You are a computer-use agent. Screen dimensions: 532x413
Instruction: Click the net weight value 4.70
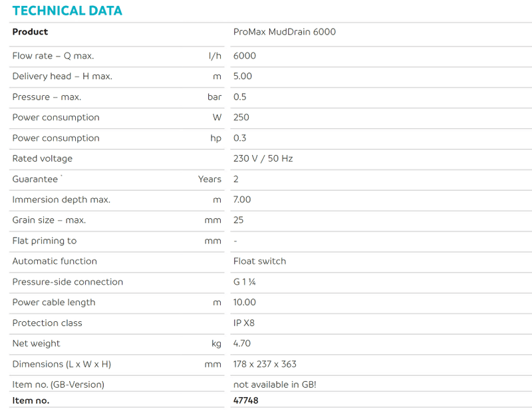click(x=242, y=344)
